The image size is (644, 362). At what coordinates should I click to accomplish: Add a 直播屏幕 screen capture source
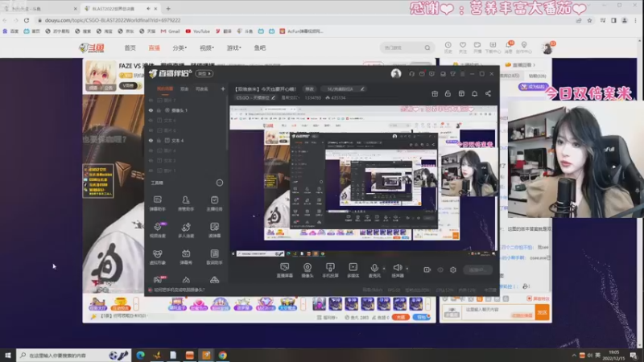click(284, 270)
